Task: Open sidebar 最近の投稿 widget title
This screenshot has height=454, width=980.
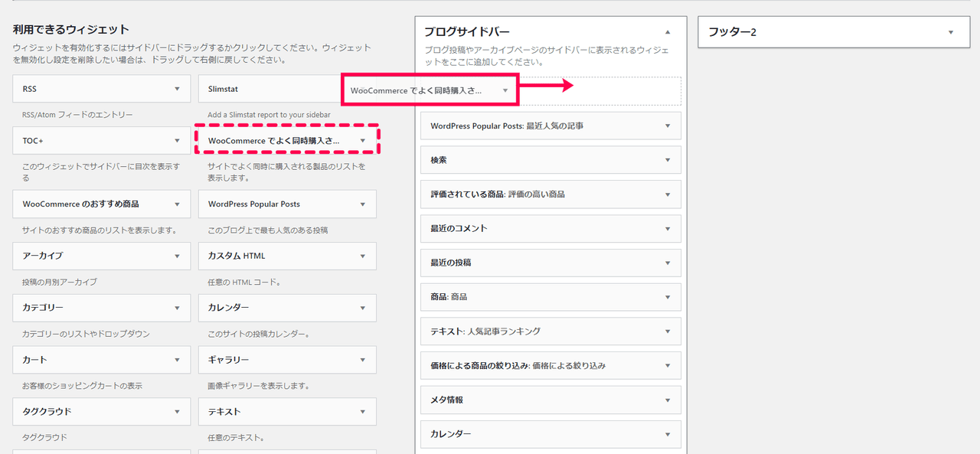Action: [450, 263]
